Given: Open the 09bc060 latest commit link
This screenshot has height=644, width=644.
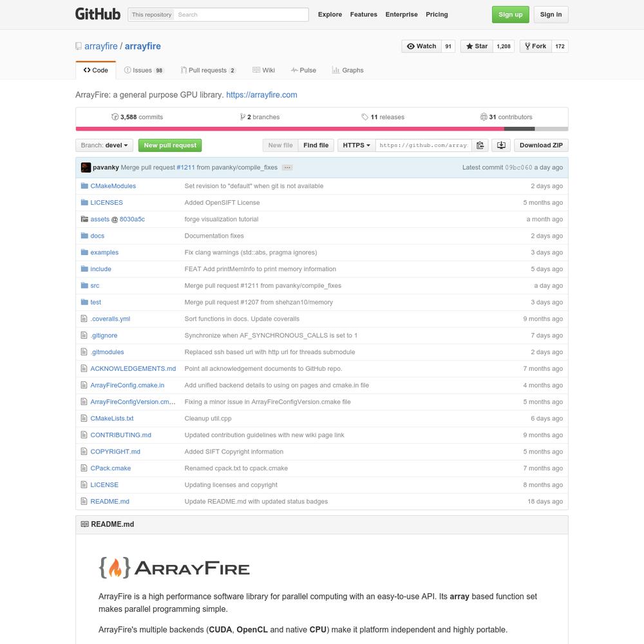Looking at the screenshot, I should [x=518, y=167].
